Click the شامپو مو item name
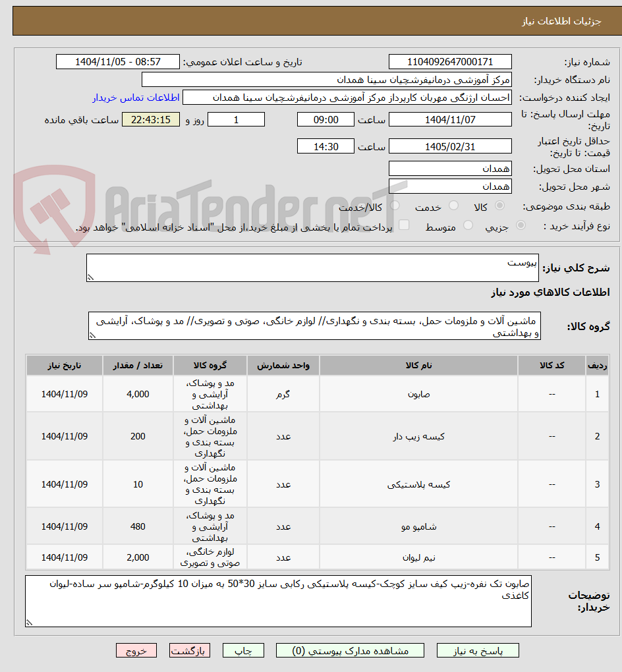 coord(418,526)
